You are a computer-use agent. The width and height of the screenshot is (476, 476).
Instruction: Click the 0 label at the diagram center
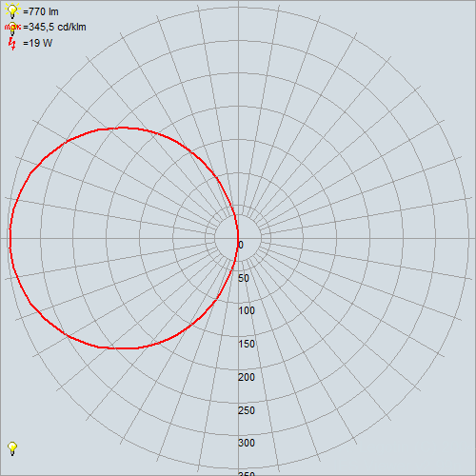(x=241, y=245)
